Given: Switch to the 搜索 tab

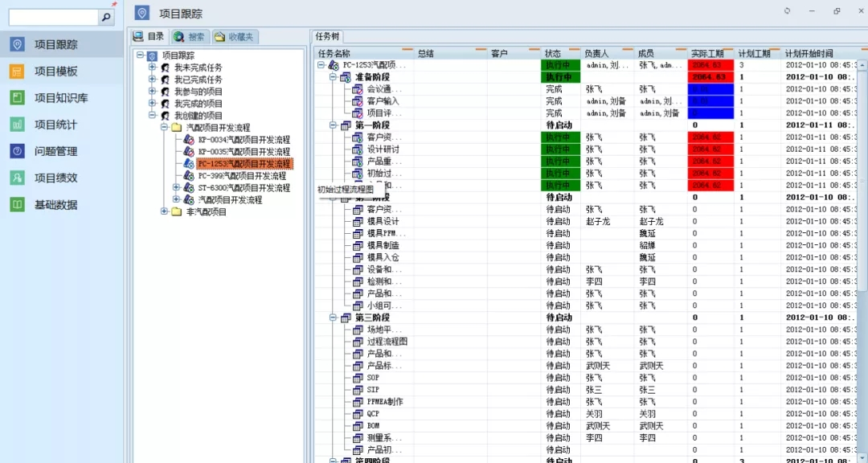Looking at the screenshot, I should [190, 37].
